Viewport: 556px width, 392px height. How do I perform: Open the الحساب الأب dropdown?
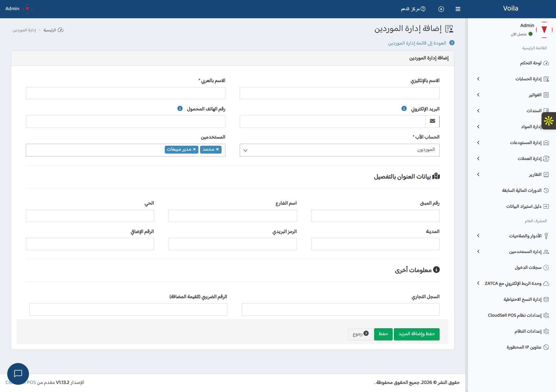click(x=339, y=150)
